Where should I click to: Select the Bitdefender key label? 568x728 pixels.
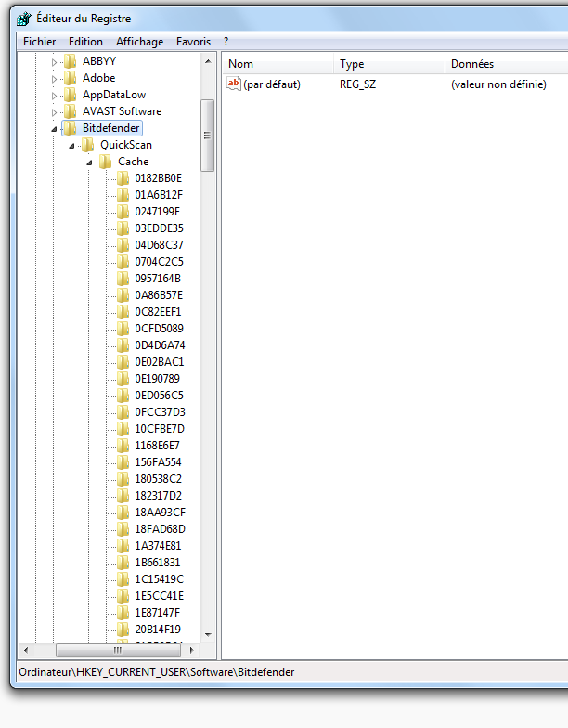click(x=111, y=128)
